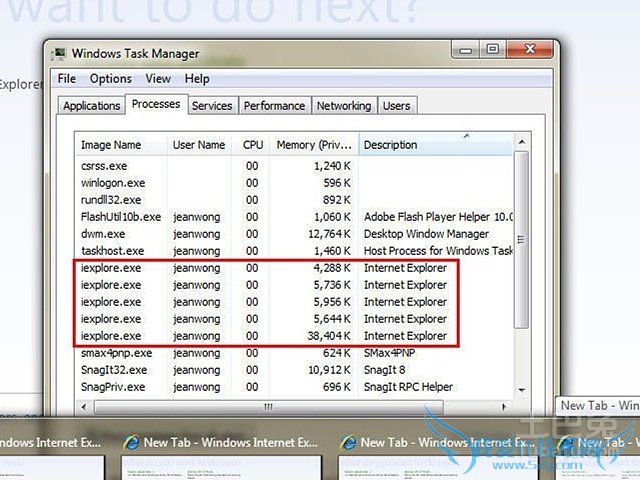Open the Options menu

(111, 78)
